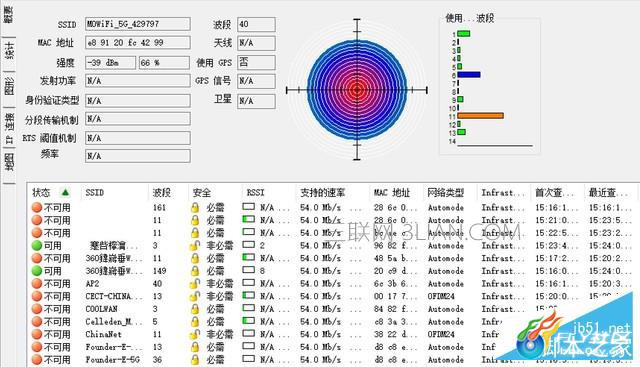Open the 图形 side tab
The image size is (640, 367).
9,86
